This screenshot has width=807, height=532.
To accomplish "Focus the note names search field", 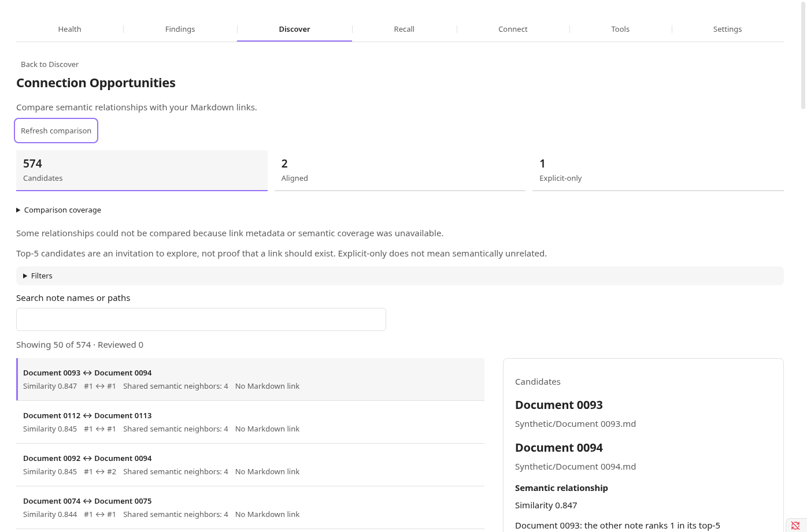I will (201, 319).
